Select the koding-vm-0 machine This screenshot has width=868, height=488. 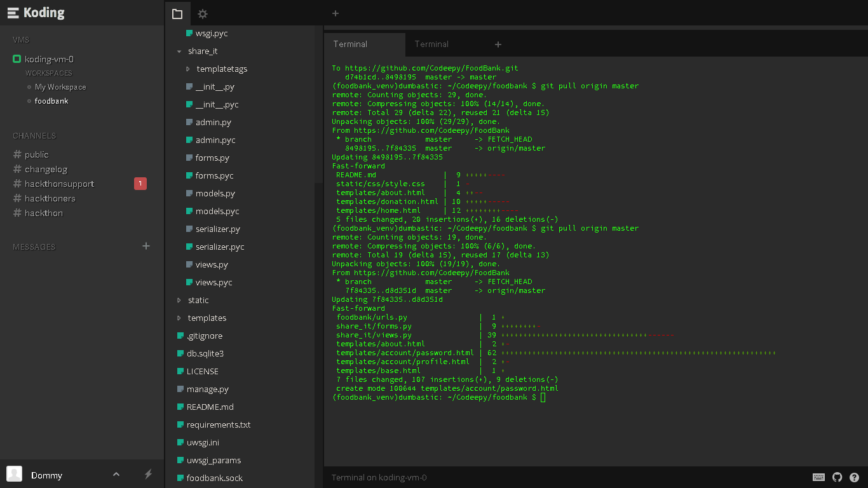coord(49,59)
